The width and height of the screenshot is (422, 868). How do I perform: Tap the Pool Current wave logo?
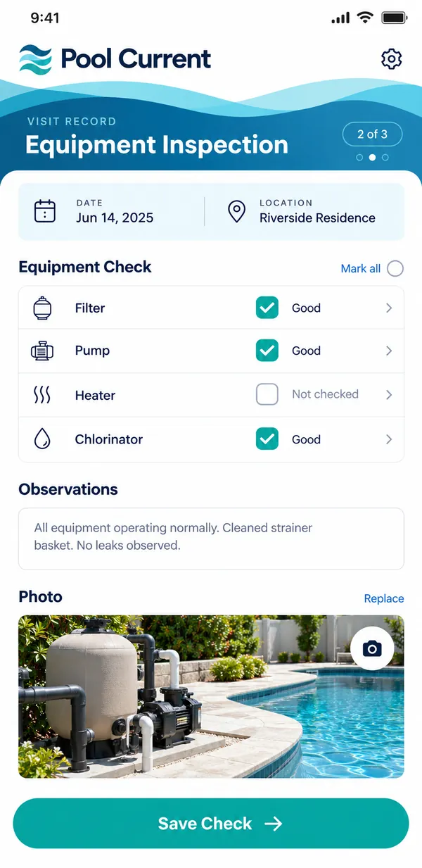click(36, 58)
